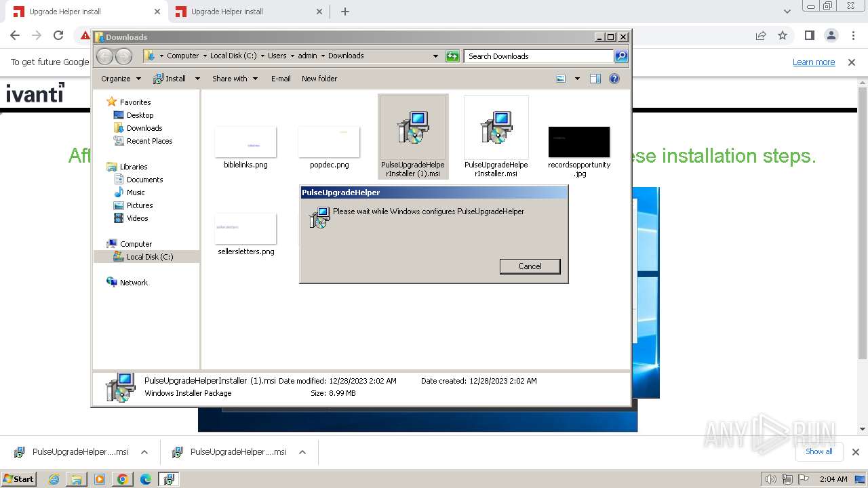
Task: Select PulseUpgradeHelperInstaller (1).msi file icon
Action: [413, 127]
